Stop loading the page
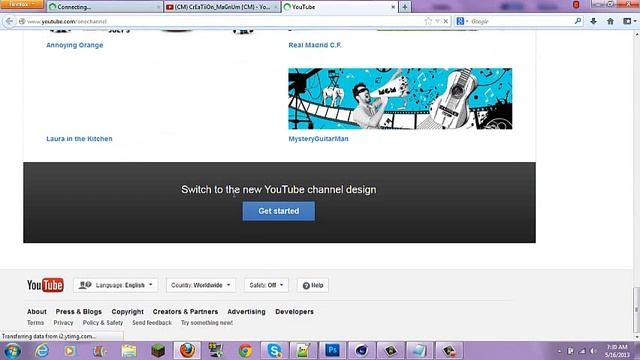 pos(445,21)
